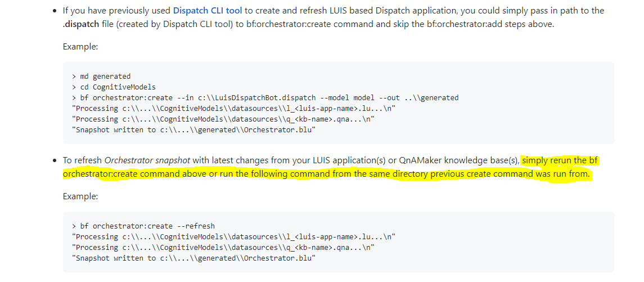This screenshot has height=282, width=644.
Task: Click highlighted 'simply rerun the bf' text
Action: tap(560, 160)
